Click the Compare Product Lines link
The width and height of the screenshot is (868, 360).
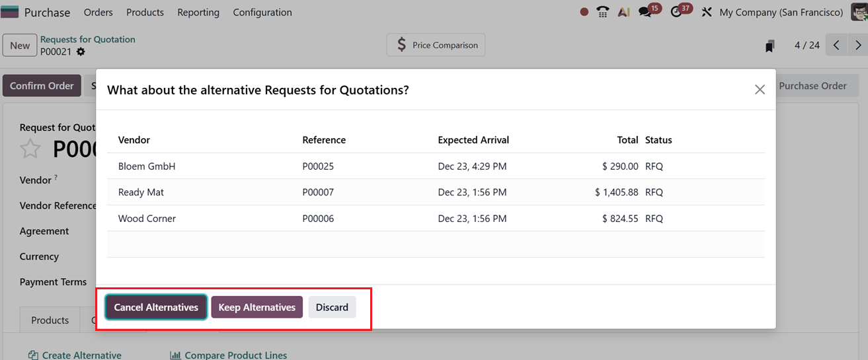[x=229, y=355]
